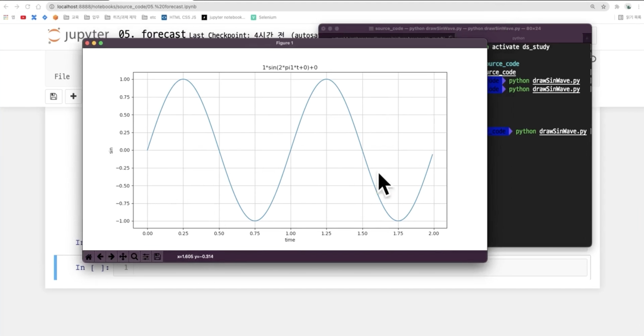Image resolution: width=644 pixels, height=336 pixels.
Task: Click the matplotlib Home reset view icon
Action: pos(88,257)
